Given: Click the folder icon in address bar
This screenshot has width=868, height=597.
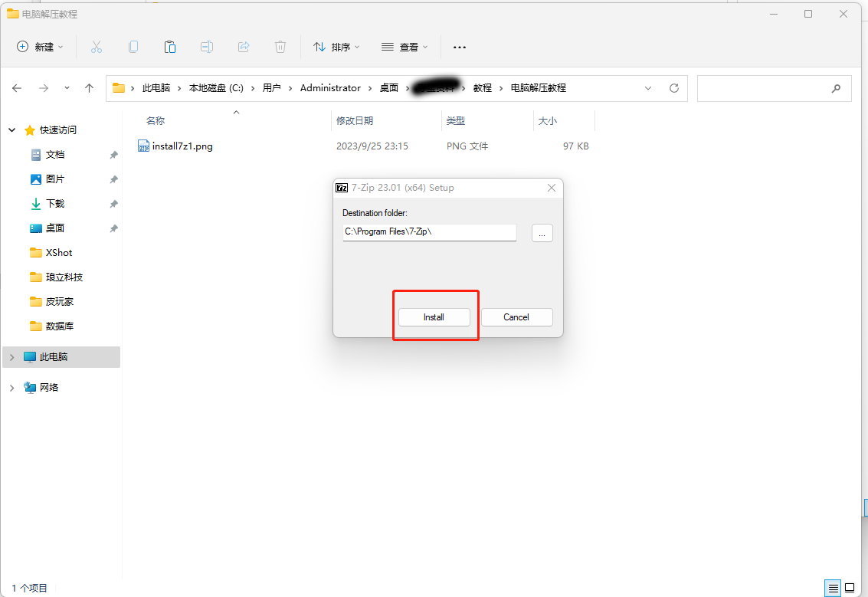Looking at the screenshot, I should click(x=119, y=88).
